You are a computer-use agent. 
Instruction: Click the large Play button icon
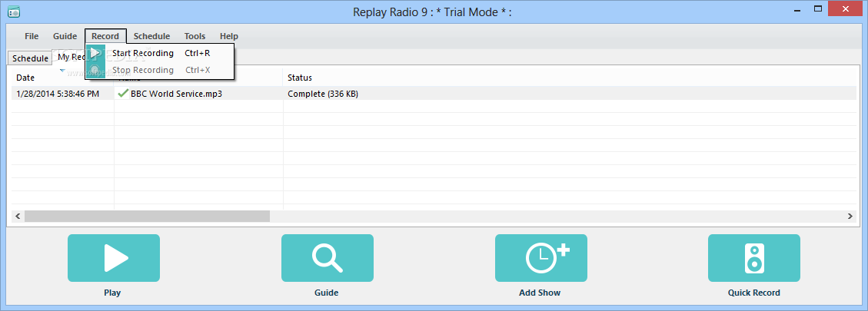tap(114, 258)
